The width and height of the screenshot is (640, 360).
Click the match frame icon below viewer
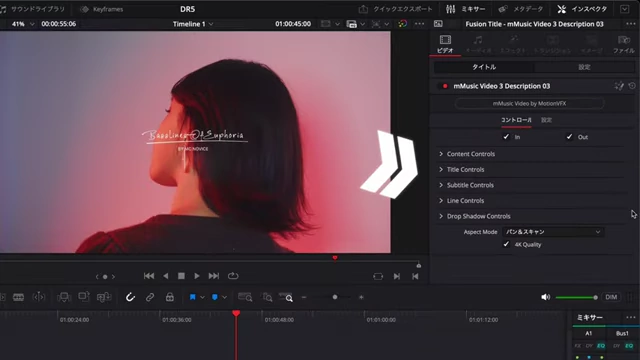(378, 276)
